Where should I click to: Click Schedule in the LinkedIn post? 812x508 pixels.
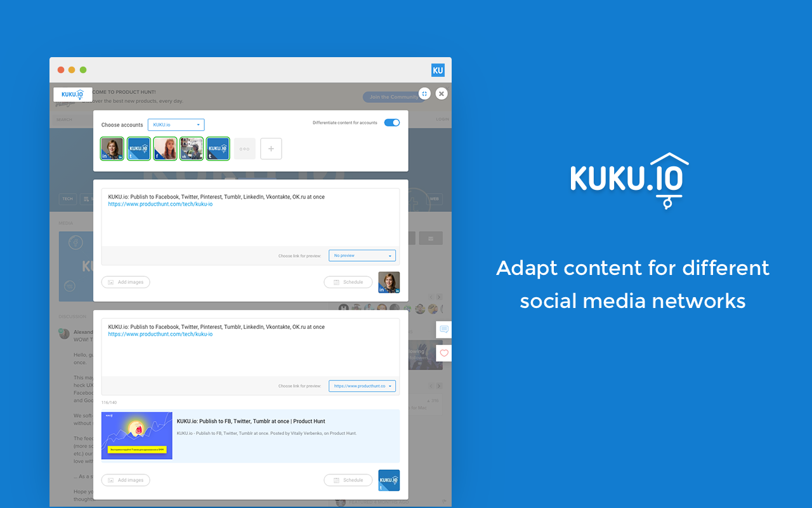[x=348, y=282]
